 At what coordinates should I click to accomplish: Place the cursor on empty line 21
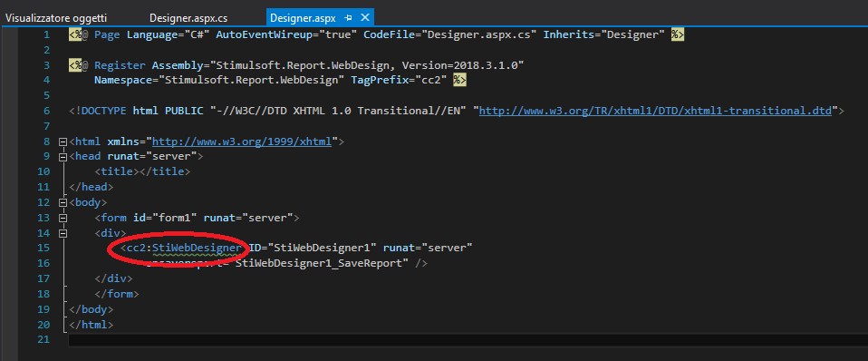pos(468,339)
